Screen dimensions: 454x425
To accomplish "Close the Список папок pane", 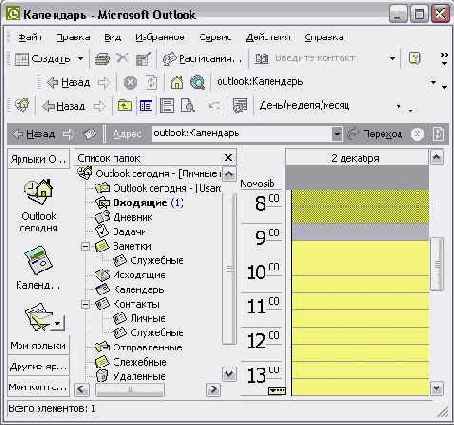I will click(x=228, y=157).
